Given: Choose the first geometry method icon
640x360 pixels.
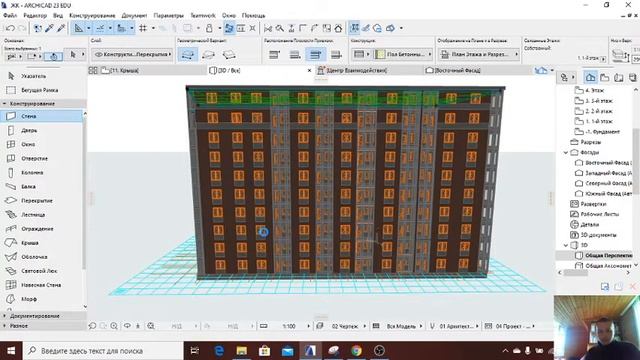Looking at the screenshot, I should coord(187,54).
